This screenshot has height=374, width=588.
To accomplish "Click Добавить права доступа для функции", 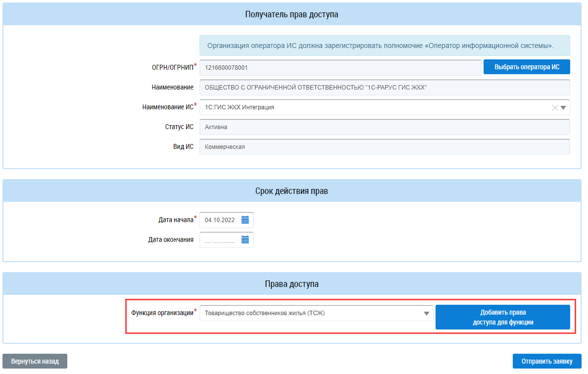I will coord(502,317).
